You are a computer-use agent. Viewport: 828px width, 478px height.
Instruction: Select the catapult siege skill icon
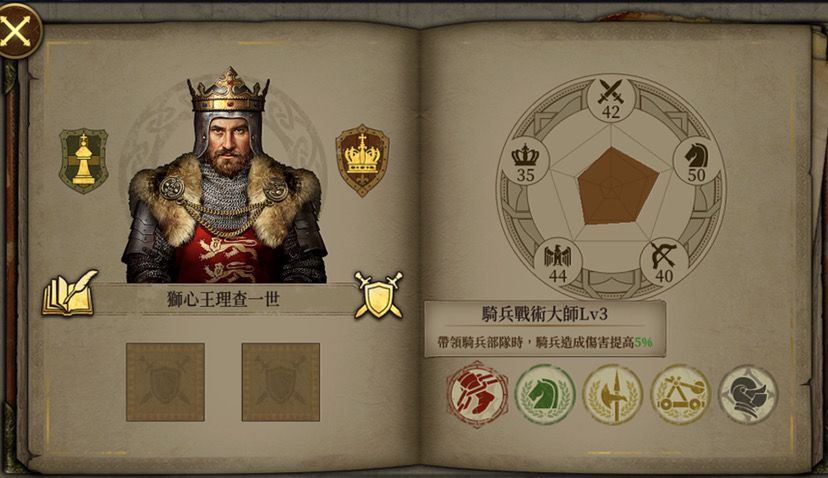point(680,394)
